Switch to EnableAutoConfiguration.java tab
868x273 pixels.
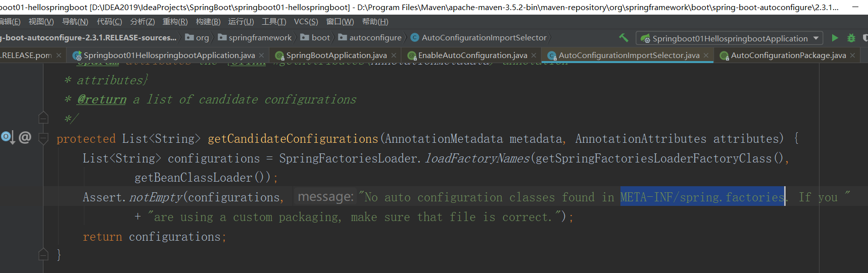pos(472,56)
